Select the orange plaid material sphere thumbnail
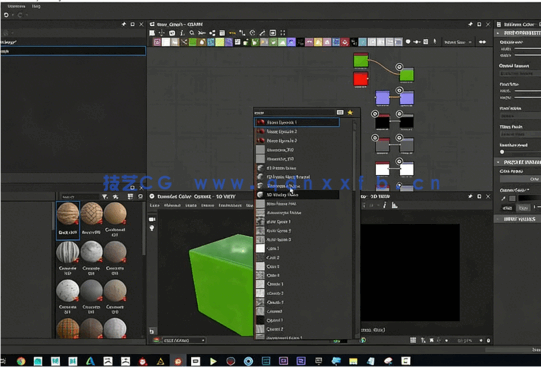This screenshot has width=541, height=367. [x=68, y=328]
